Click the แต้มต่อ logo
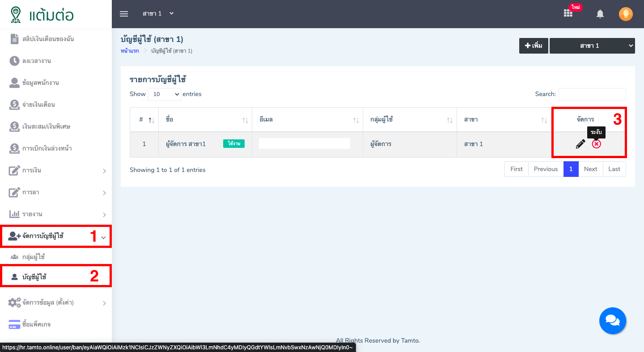Viewport: 644px width, 352px height. pos(42,15)
